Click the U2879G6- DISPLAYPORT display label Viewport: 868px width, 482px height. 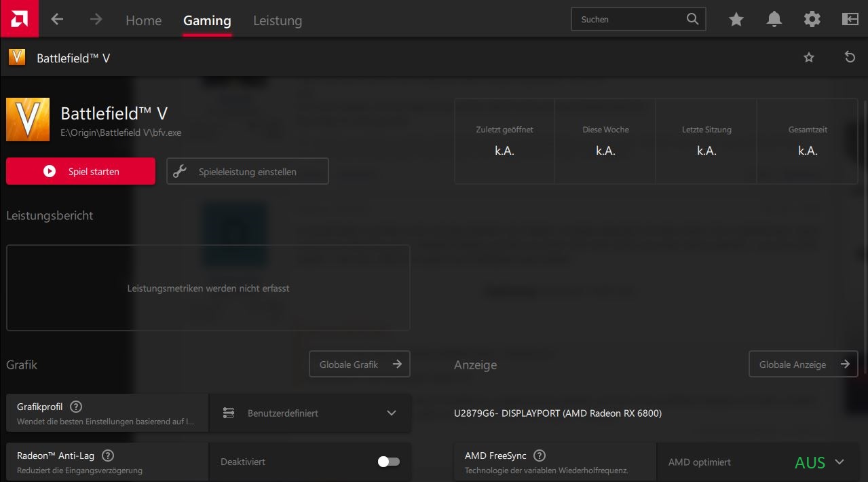tap(558, 413)
